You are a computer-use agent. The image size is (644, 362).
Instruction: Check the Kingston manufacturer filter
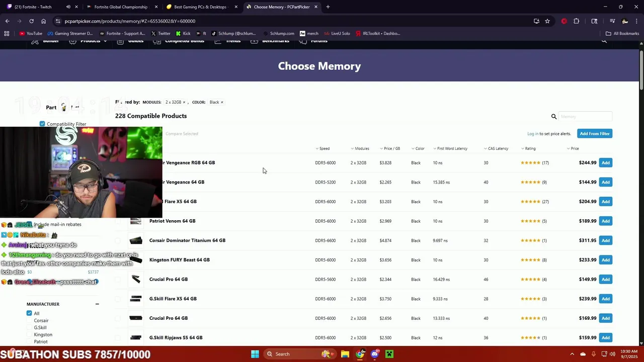pyautogui.click(x=29, y=334)
